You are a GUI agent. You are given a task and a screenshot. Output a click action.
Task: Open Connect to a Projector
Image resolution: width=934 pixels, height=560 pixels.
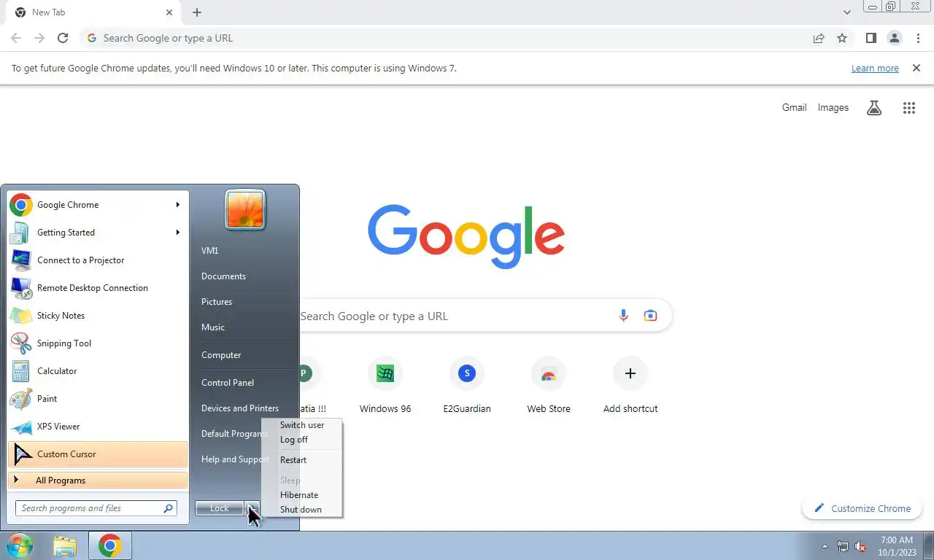tap(98, 260)
